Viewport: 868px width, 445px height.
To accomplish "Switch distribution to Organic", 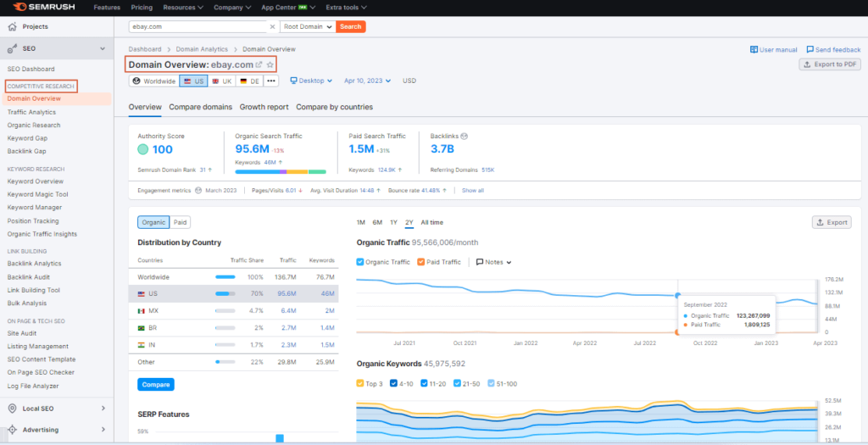I will [153, 222].
